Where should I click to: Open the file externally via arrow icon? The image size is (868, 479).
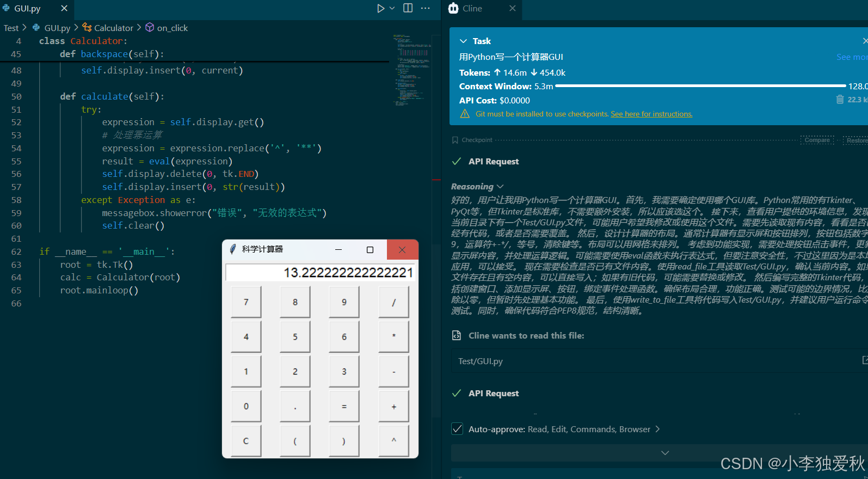[865, 360]
